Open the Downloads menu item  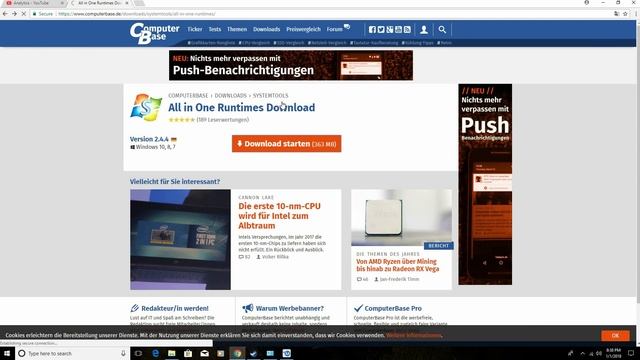(267, 29)
